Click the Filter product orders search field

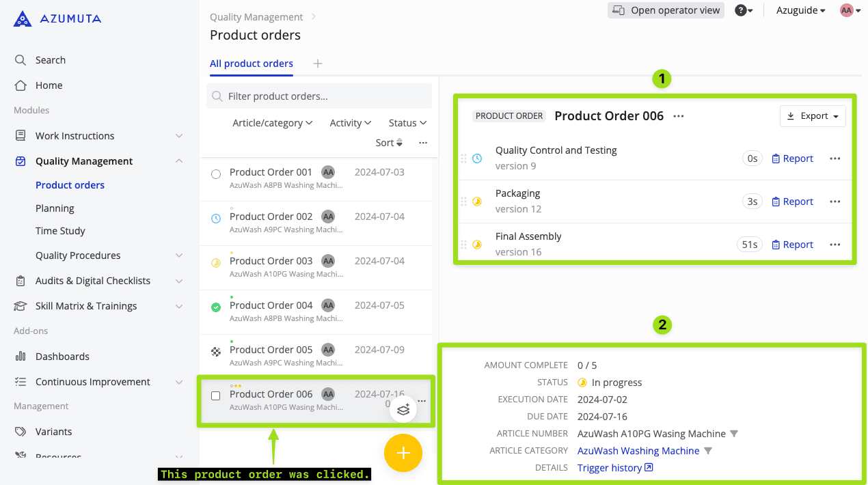(318, 96)
